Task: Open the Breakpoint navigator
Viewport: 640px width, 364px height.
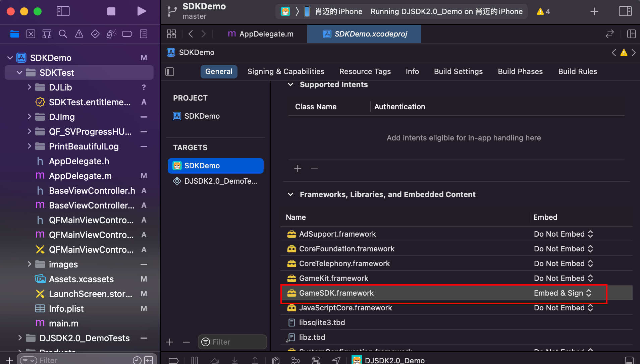Action: (x=127, y=34)
